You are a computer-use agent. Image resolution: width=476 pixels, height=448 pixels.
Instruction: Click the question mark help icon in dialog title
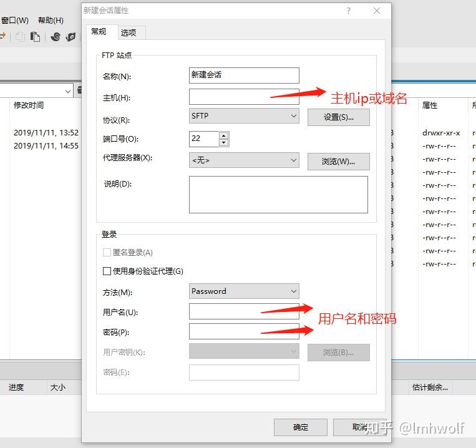pyautogui.click(x=349, y=11)
